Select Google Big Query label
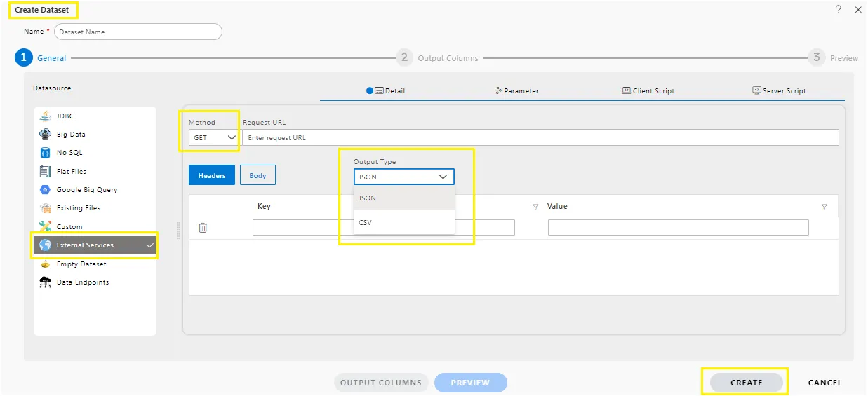This screenshot has width=868, height=396. 87,190
